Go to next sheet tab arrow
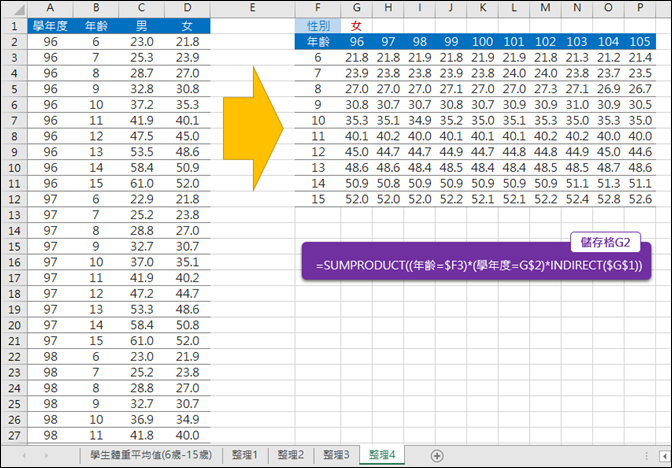Image resolution: width=672 pixels, height=468 pixels. [46, 455]
